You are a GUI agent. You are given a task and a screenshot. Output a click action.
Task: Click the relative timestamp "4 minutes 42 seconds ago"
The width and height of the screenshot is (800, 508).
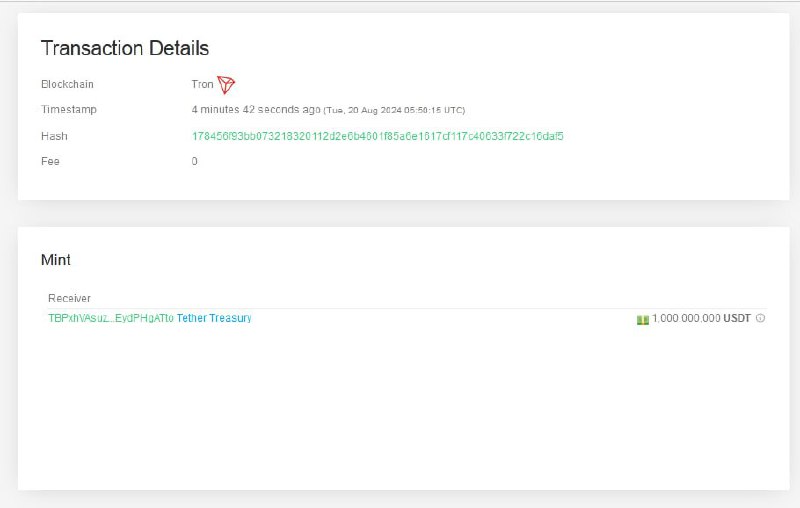coord(256,109)
